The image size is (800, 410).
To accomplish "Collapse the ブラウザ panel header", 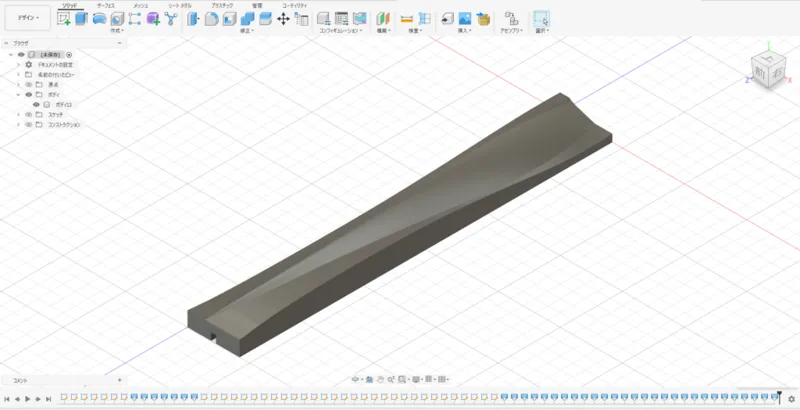I will tap(119, 43).
